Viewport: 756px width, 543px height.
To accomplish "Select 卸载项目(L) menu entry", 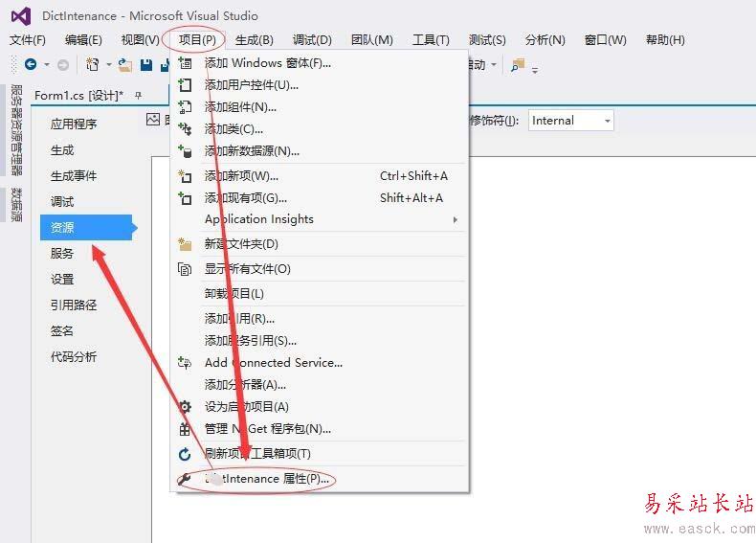I will click(x=321, y=294).
